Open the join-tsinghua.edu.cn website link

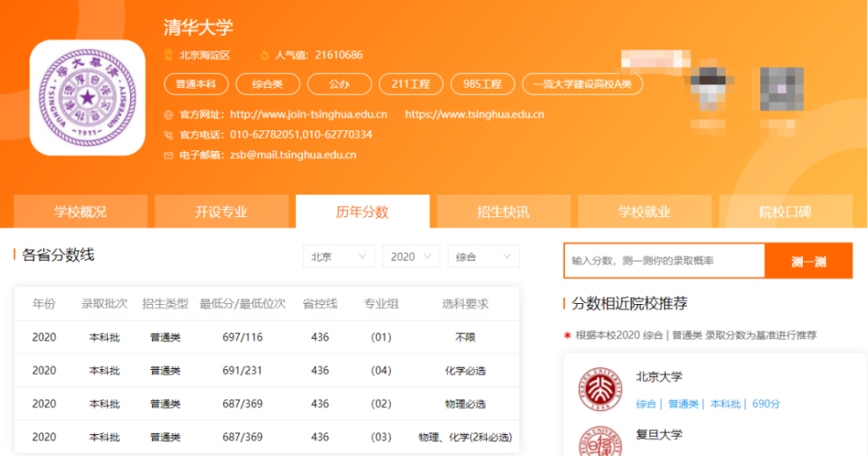click(x=308, y=115)
